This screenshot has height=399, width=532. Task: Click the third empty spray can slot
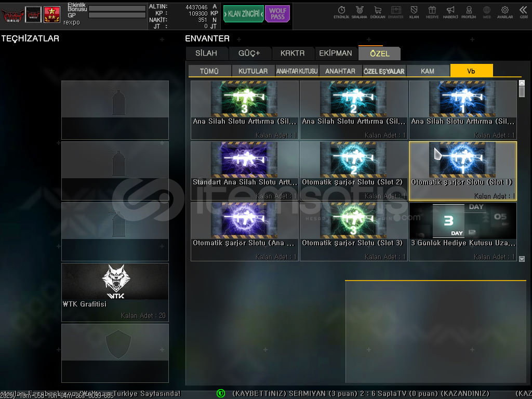115,231
